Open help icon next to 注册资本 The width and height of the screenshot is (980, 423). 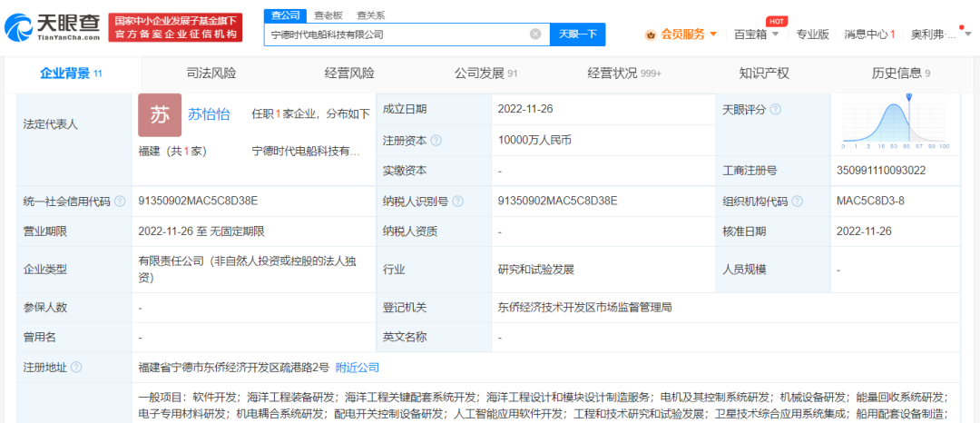point(436,141)
